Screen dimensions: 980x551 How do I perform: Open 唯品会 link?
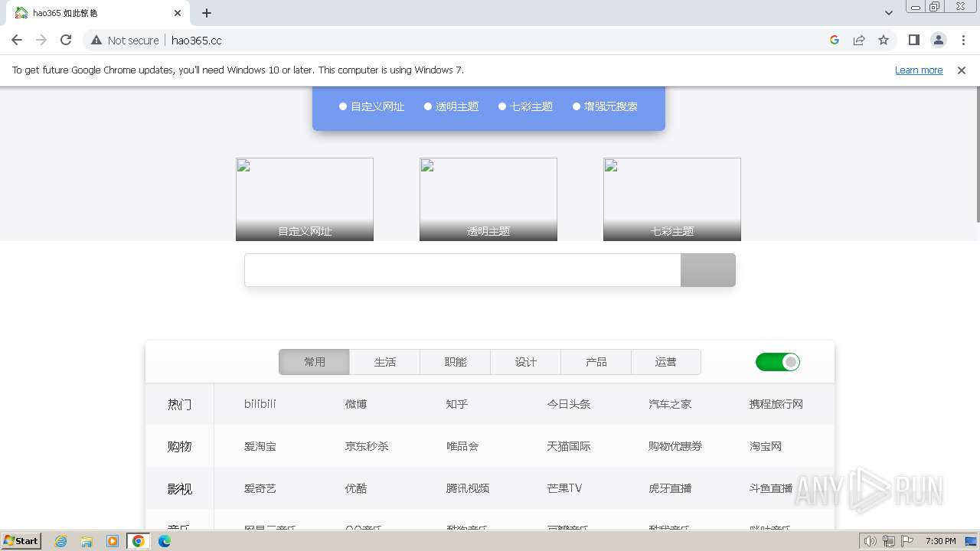(x=462, y=446)
